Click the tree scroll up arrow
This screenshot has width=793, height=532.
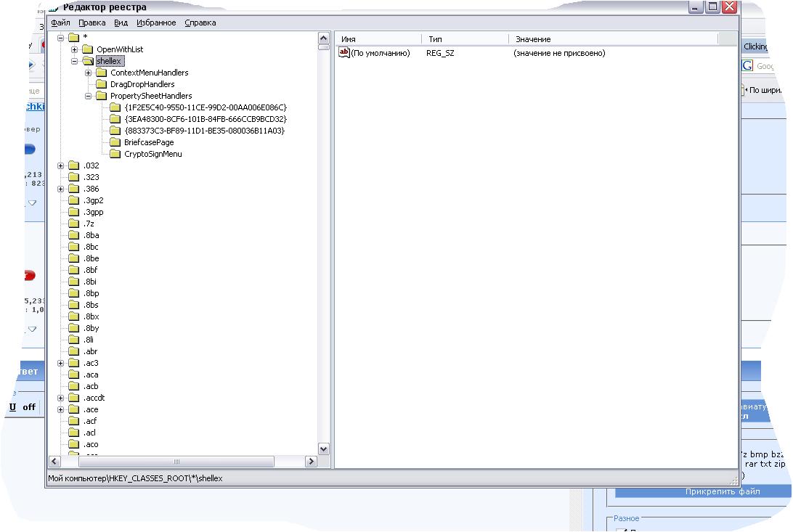(324, 38)
